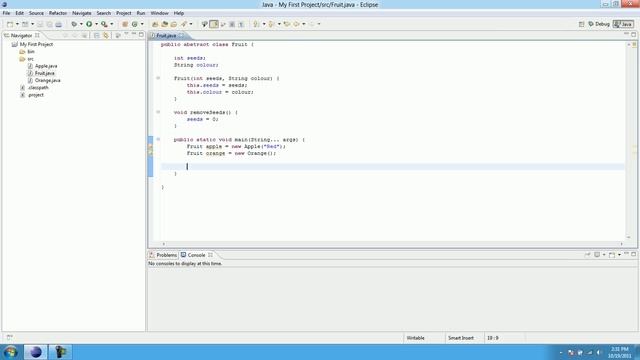Image resolution: width=640 pixels, height=360 pixels.
Task: Click the green Run toolbar icon
Action: 89,24
